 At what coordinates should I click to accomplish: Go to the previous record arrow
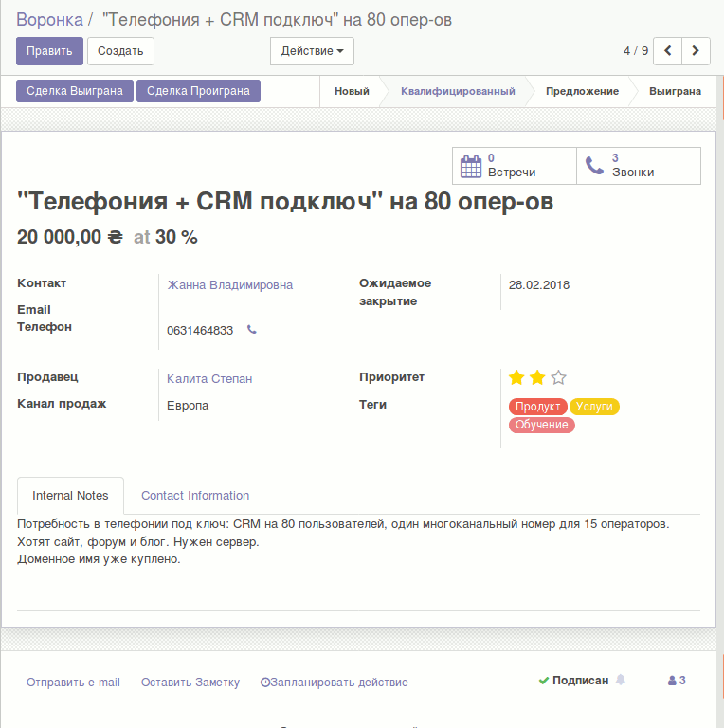pos(667,51)
